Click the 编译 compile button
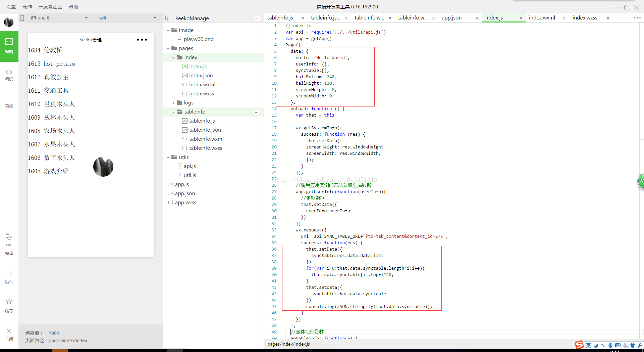The height and width of the screenshot is (352, 644). click(x=9, y=244)
